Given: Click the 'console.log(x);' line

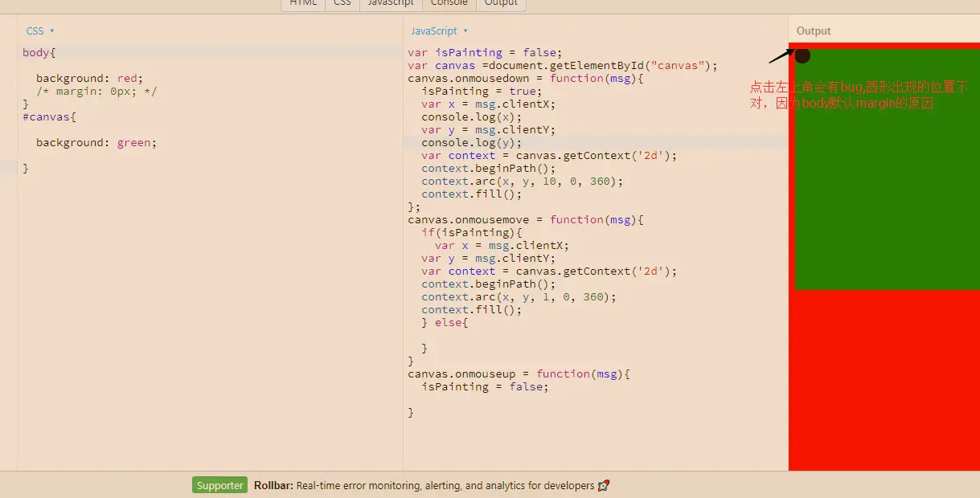Looking at the screenshot, I should point(472,116).
